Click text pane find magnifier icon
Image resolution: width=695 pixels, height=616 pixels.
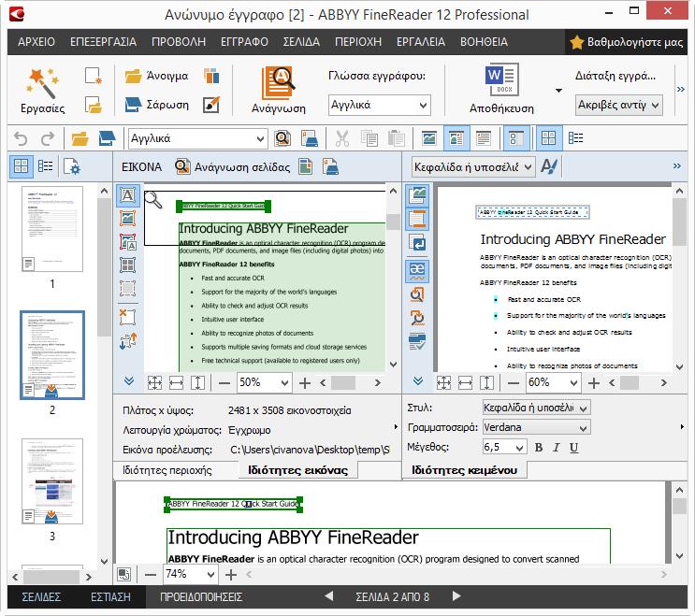[x=417, y=294]
